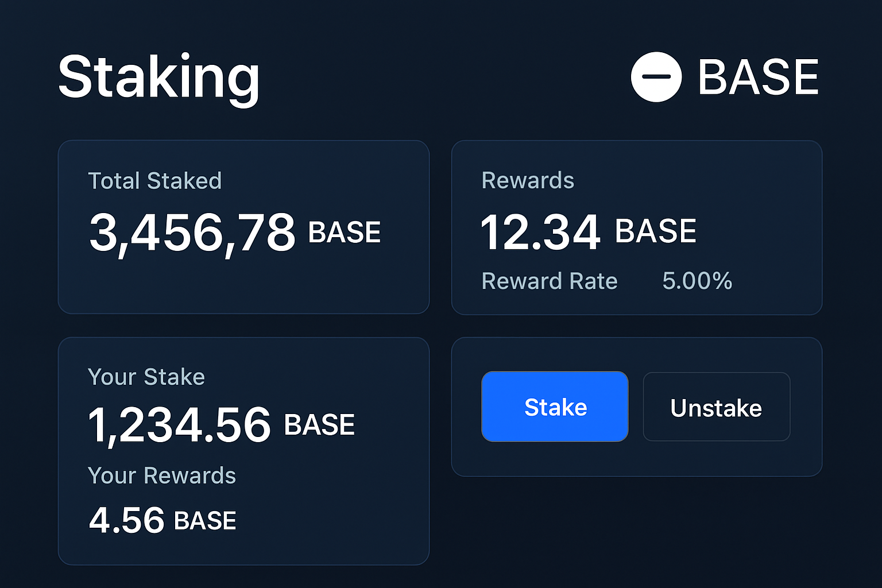Viewport: 882px width, 588px height.
Task: Select the Total Staked card
Action: [x=243, y=227]
